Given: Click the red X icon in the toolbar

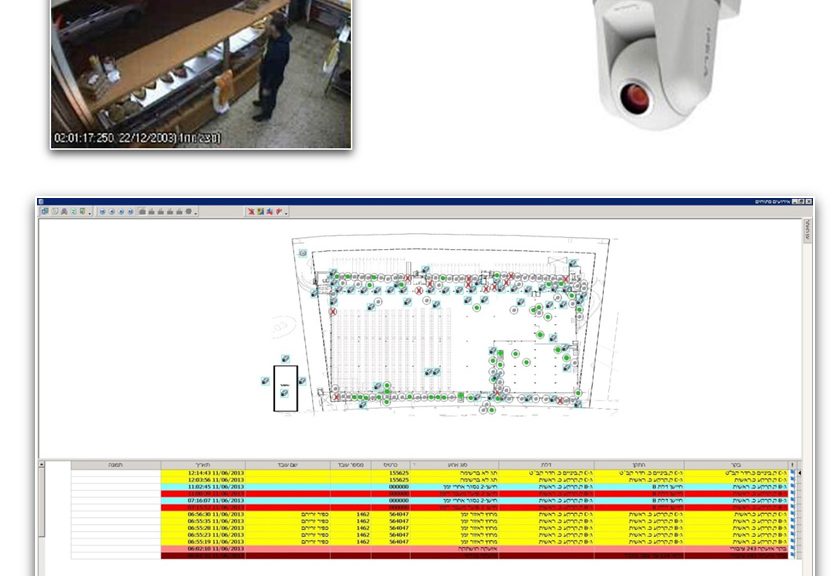Looking at the screenshot, I should click(251, 212).
